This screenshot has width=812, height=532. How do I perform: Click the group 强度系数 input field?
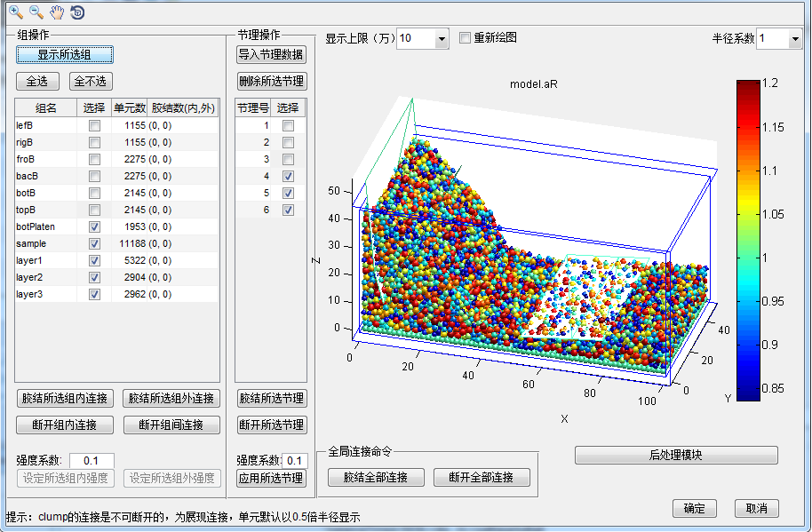point(92,460)
